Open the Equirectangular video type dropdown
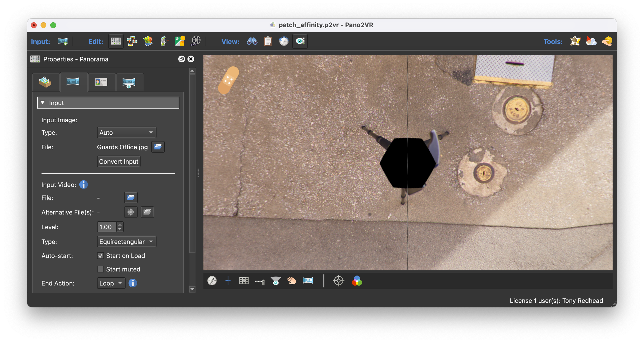The image size is (644, 343). tap(126, 242)
